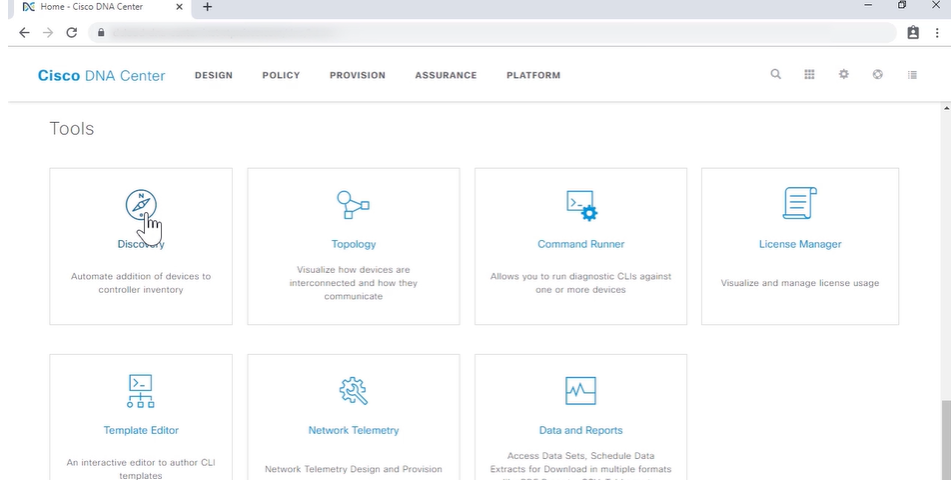Screen dimensions: 951x480
Task: Close the Home - Cisco DNA Center tab
Action: (179, 7)
